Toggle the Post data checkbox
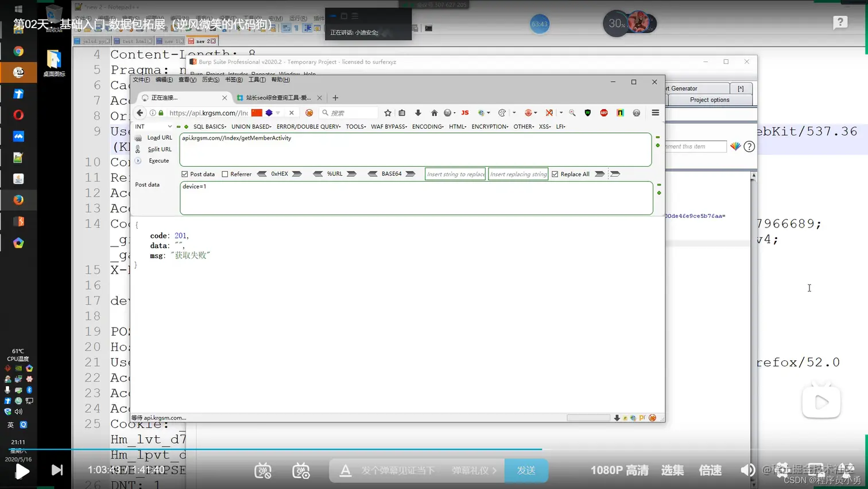The height and width of the screenshot is (489, 868). 185,174
